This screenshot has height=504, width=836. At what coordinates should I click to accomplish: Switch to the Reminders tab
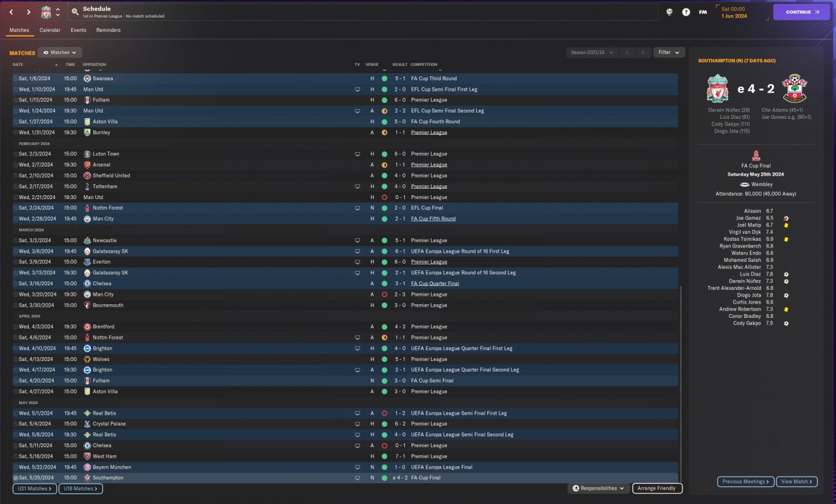pyautogui.click(x=108, y=30)
